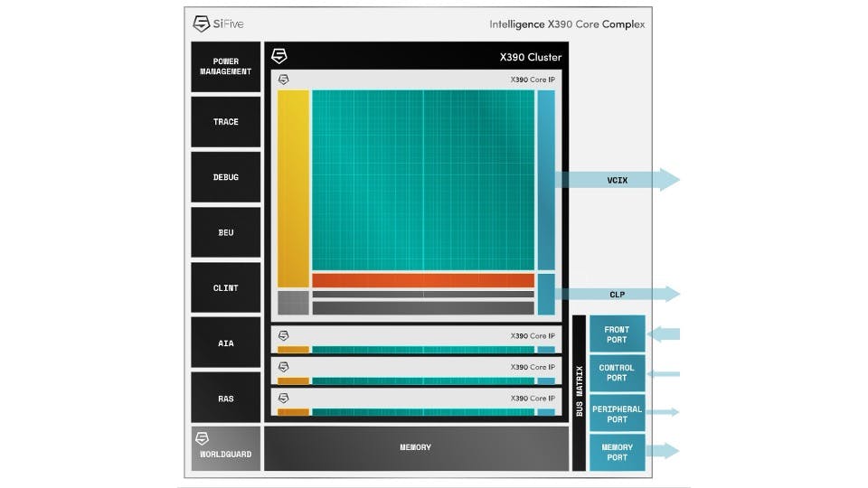The width and height of the screenshot is (868, 488).
Task: Select the FRONT PORT block
Action: click(x=618, y=334)
